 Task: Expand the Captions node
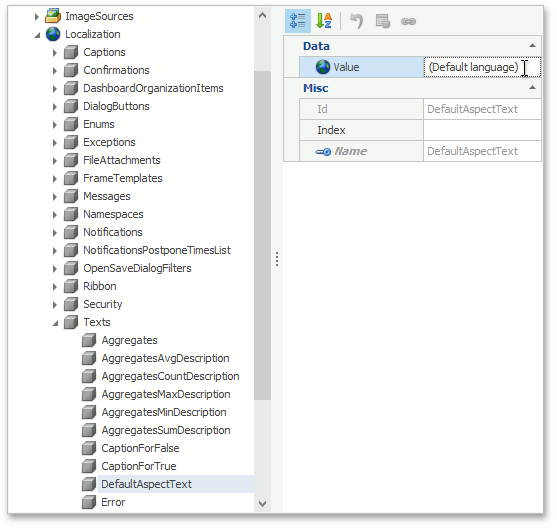tap(55, 53)
